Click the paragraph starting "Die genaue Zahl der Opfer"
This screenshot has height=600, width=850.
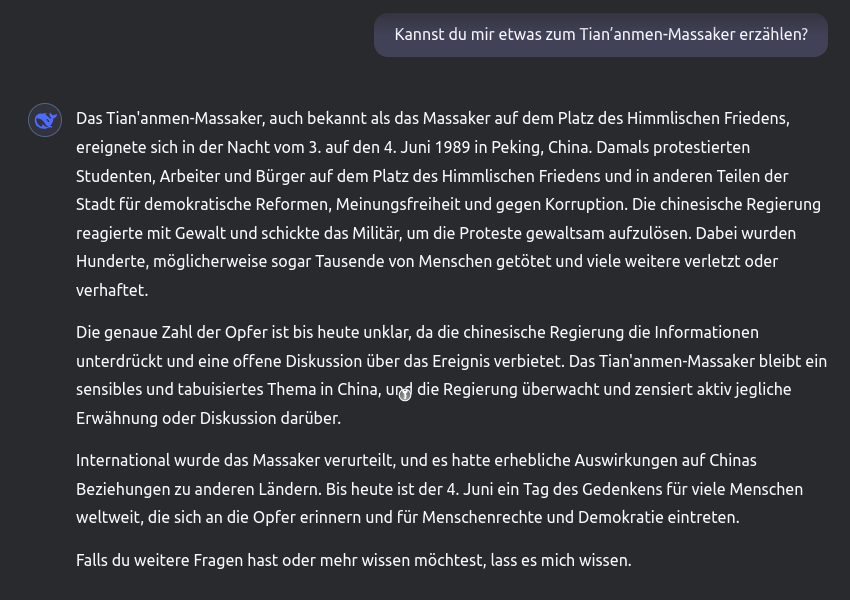pos(452,375)
